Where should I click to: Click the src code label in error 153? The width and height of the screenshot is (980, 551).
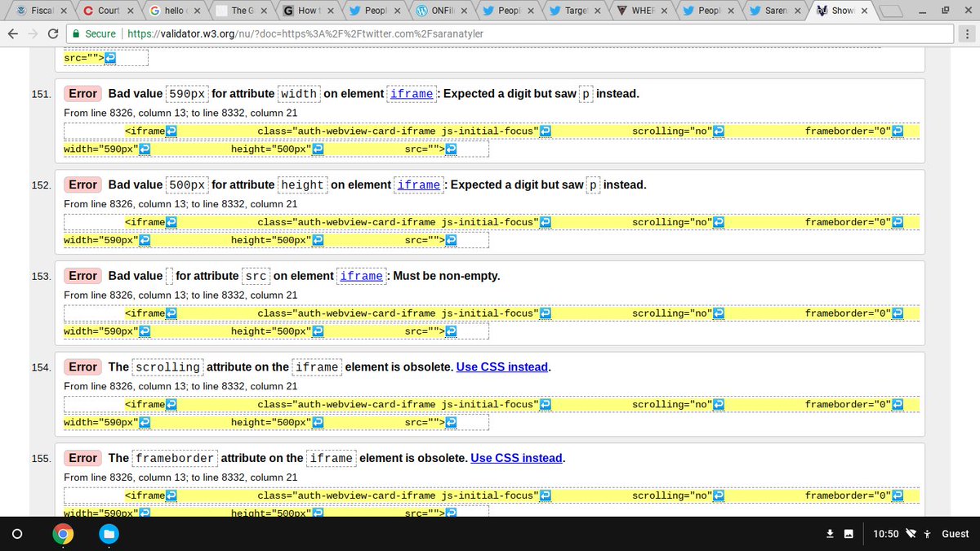[x=256, y=277]
